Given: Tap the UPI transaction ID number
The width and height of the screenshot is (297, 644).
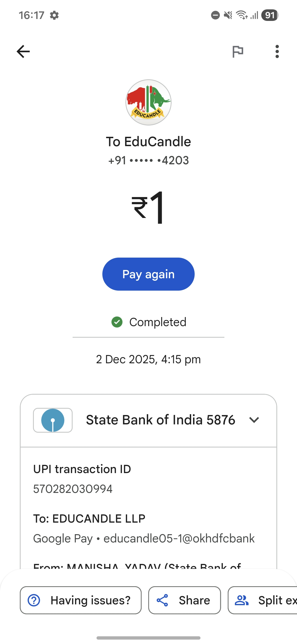Looking at the screenshot, I should pos(73,489).
